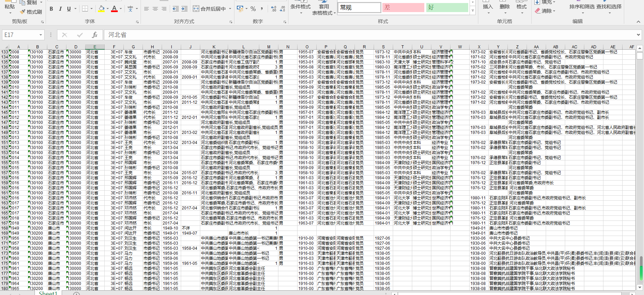
Task: Apply the comma thousands separator style
Action: 262,9
